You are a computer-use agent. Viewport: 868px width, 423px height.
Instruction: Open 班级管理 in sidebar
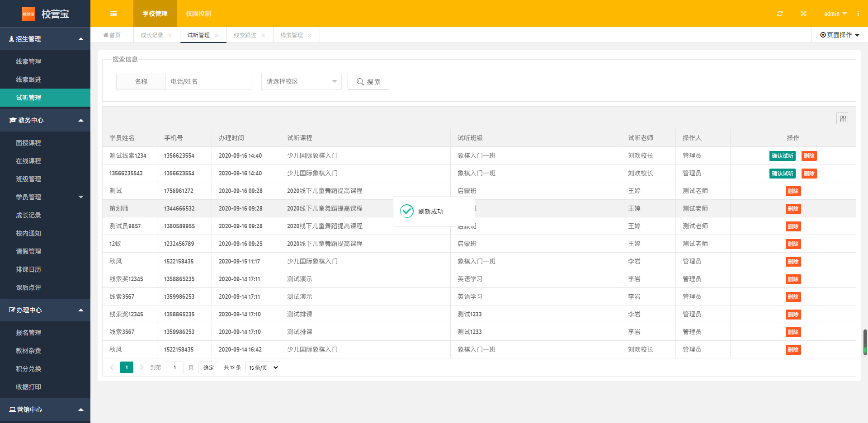[x=45, y=179]
